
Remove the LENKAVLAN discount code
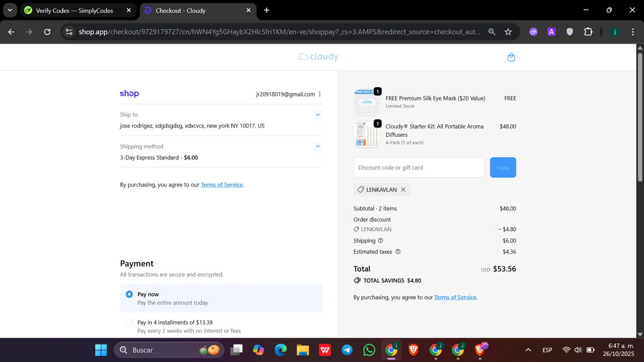[x=403, y=190]
